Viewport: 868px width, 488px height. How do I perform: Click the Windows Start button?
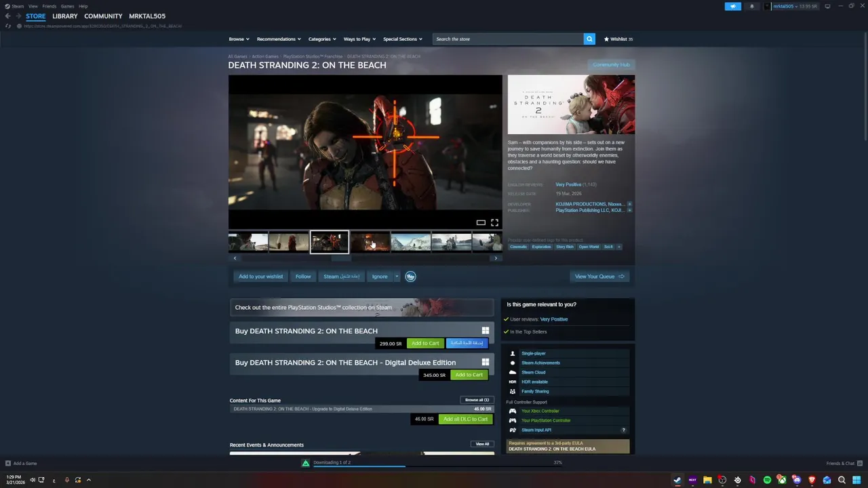tap(856, 480)
